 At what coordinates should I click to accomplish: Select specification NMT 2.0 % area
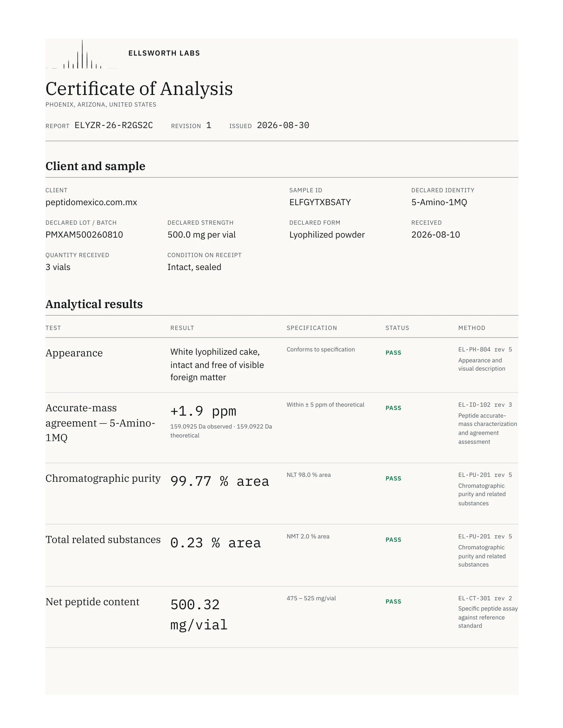(308, 536)
